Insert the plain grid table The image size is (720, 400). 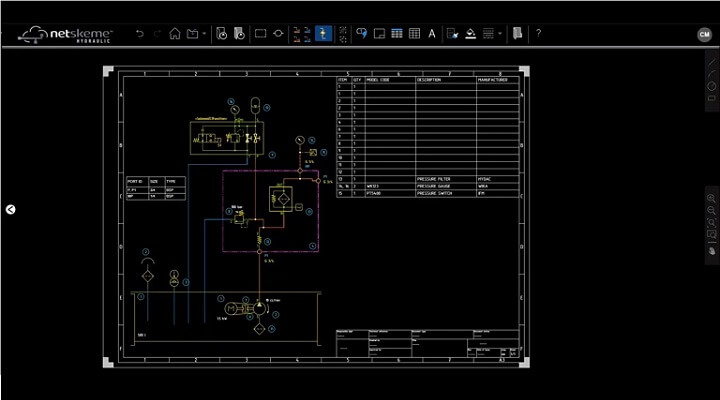point(414,34)
